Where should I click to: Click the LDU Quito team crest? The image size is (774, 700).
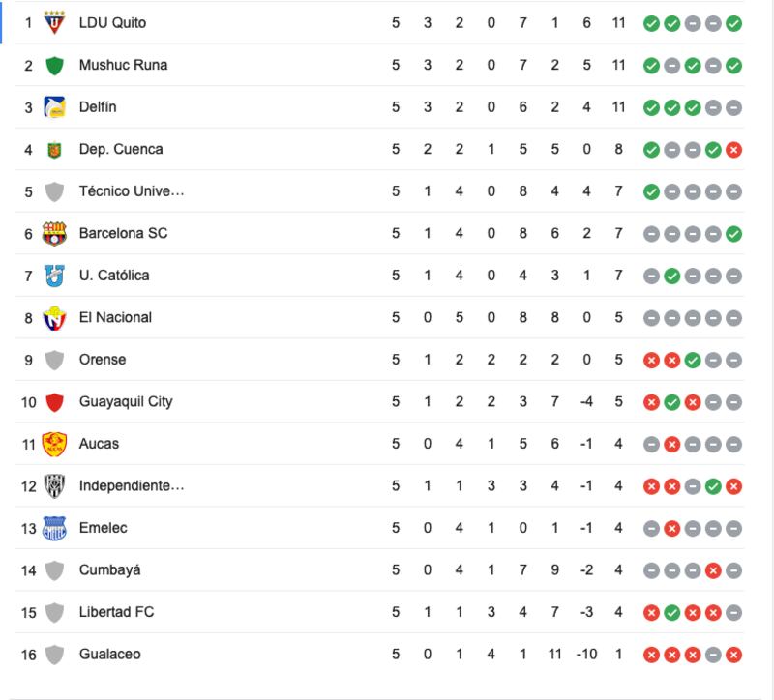54,22
